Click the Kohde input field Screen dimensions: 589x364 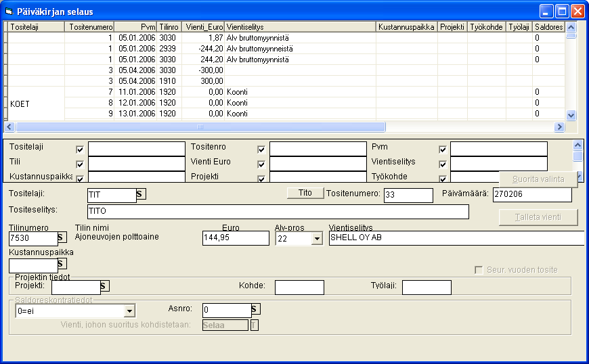[299, 288]
